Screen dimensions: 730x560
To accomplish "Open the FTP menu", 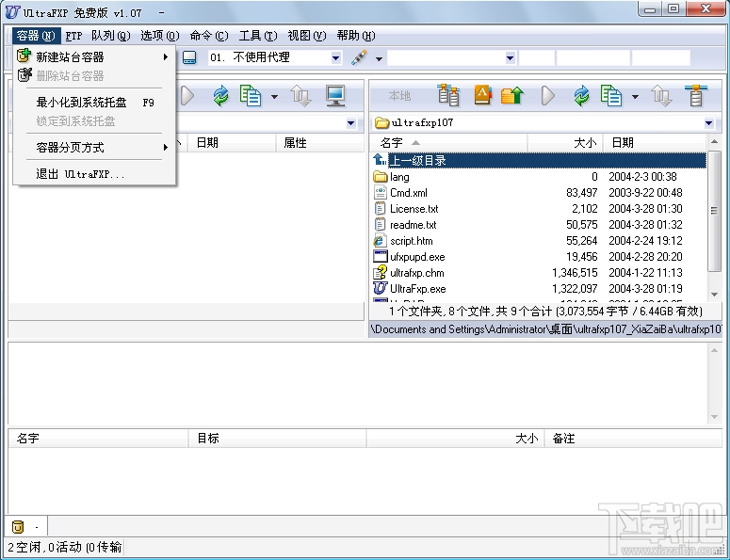I will 73,36.
